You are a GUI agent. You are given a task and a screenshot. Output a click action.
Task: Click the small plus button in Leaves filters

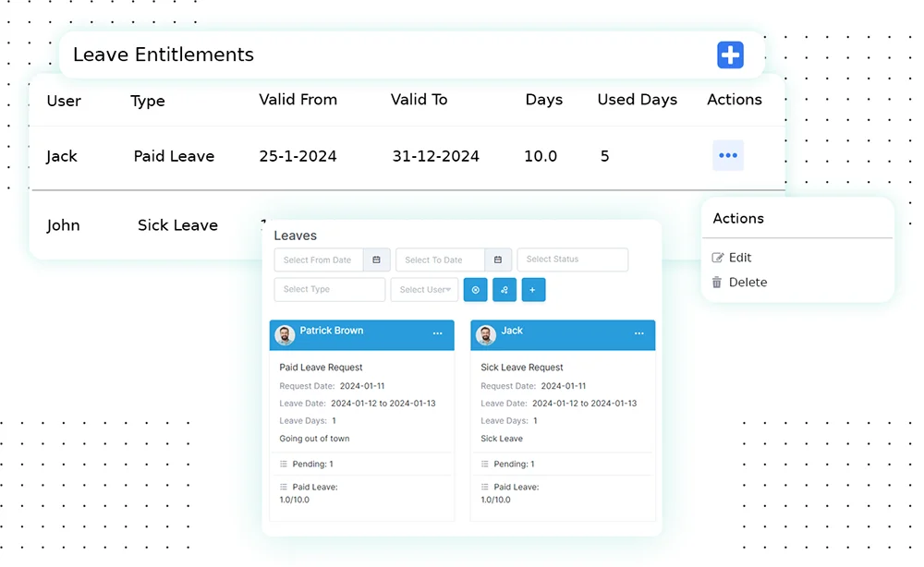pos(533,290)
